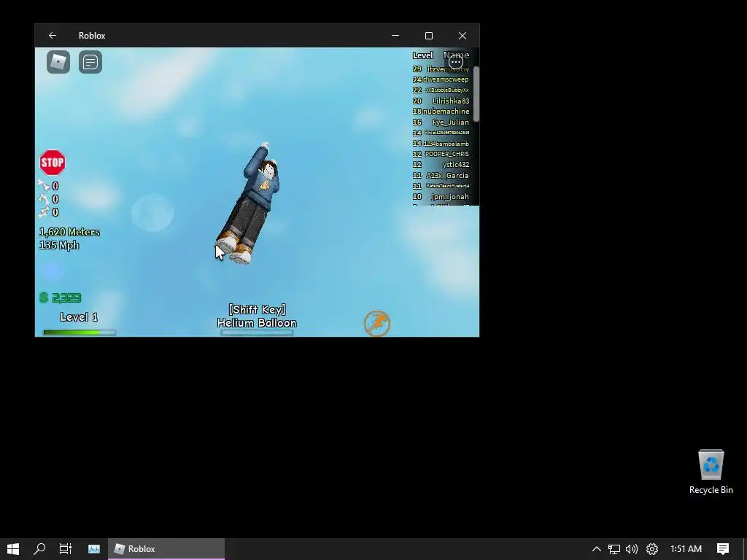The height and width of the screenshot is (560, 747).
Task: Open Task View on the taskbar
Action: point(65,548)
